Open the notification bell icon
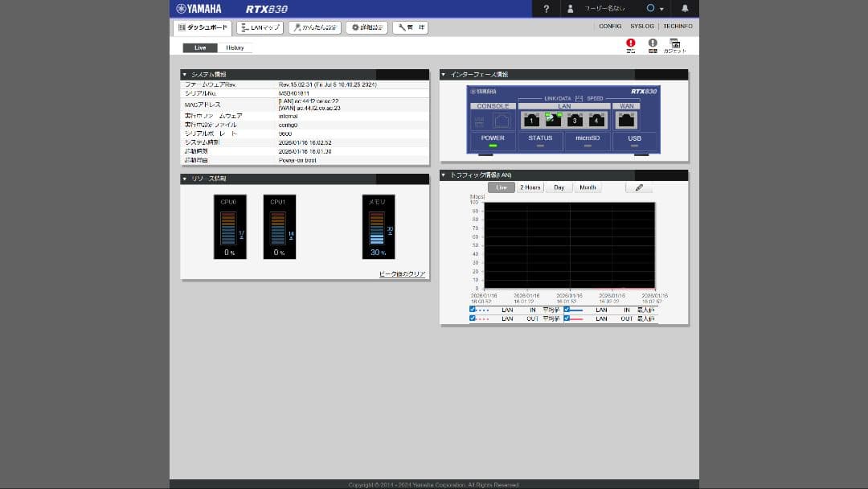The image size is (868, 489). [685, 9]
